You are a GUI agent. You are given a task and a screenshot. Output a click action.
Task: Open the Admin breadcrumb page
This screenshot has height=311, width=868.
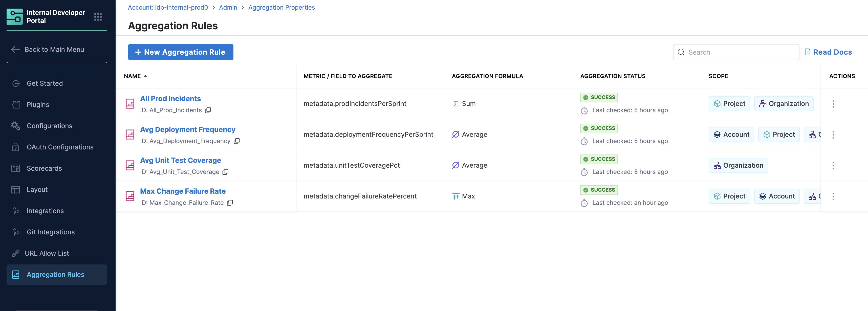click(x=228, y=7)
